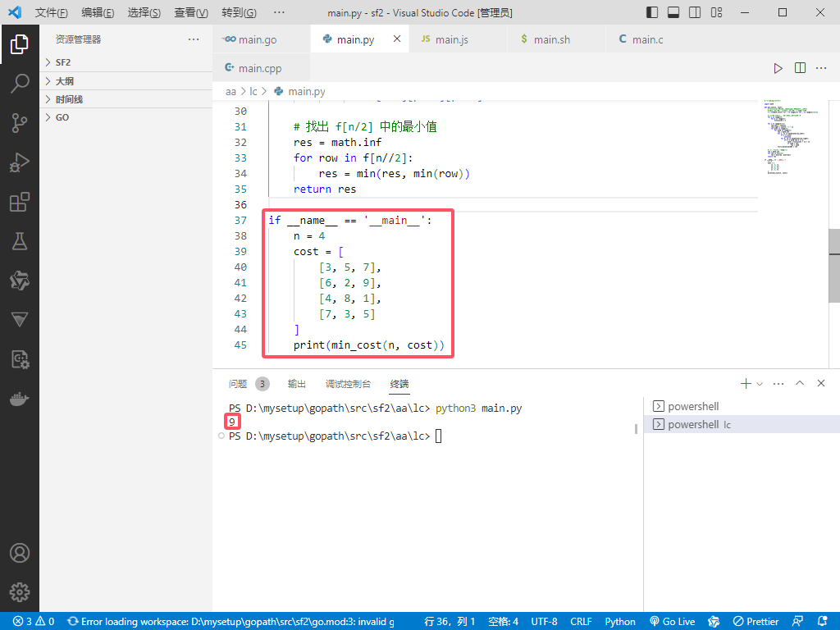The image size is (840, 630).
Task: Open the 问题 problems panel tab
Action: (249, 384)
